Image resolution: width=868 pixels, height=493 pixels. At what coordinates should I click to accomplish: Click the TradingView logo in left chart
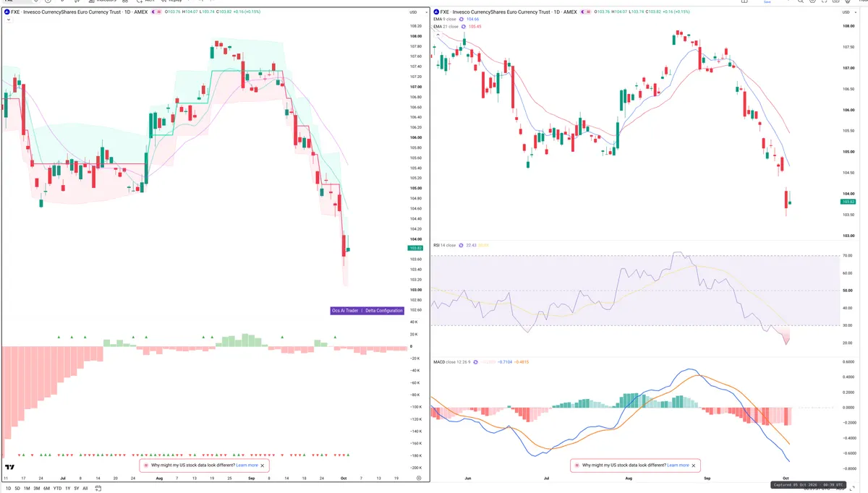[9, 468]
